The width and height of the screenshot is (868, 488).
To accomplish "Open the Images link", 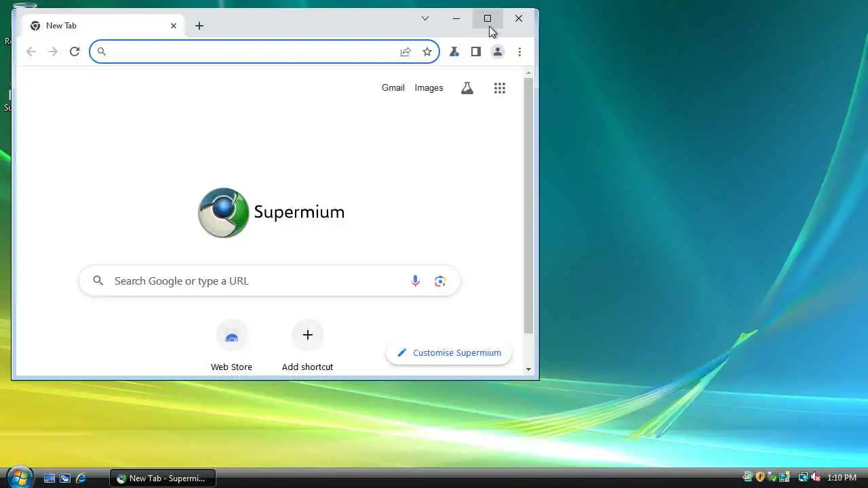I will pos(429,87).
